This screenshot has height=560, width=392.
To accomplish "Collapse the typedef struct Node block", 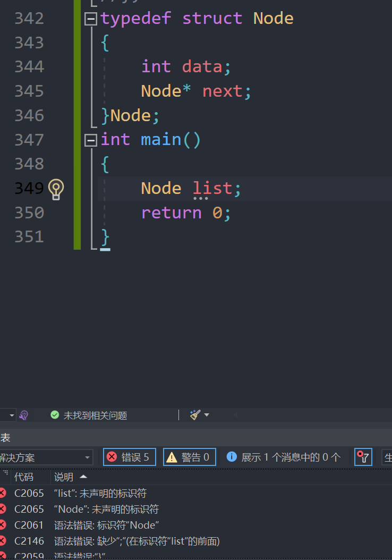I will pyautogui.click(x=91, y=19).
